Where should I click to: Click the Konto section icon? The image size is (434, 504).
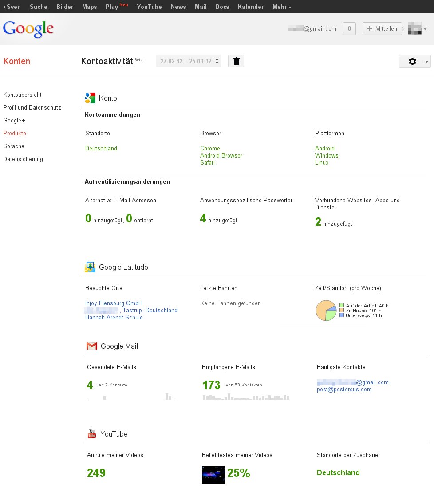[90, 98]
